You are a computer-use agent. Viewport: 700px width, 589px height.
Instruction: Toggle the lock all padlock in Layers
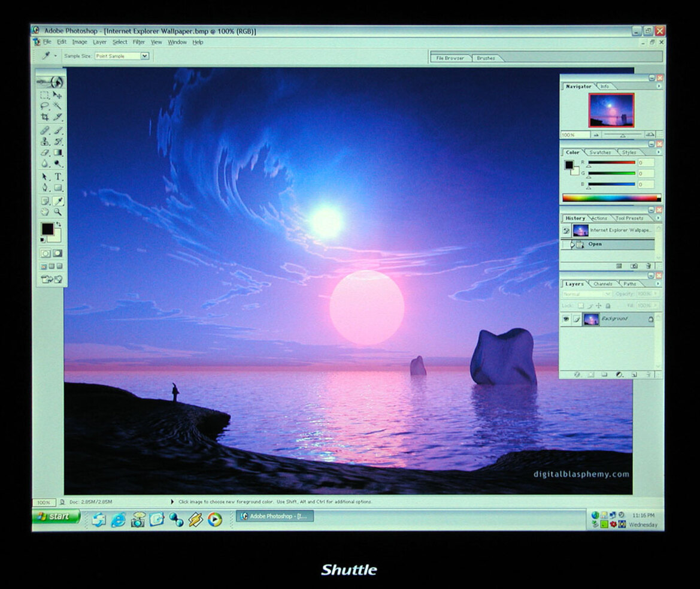[608, 306]
